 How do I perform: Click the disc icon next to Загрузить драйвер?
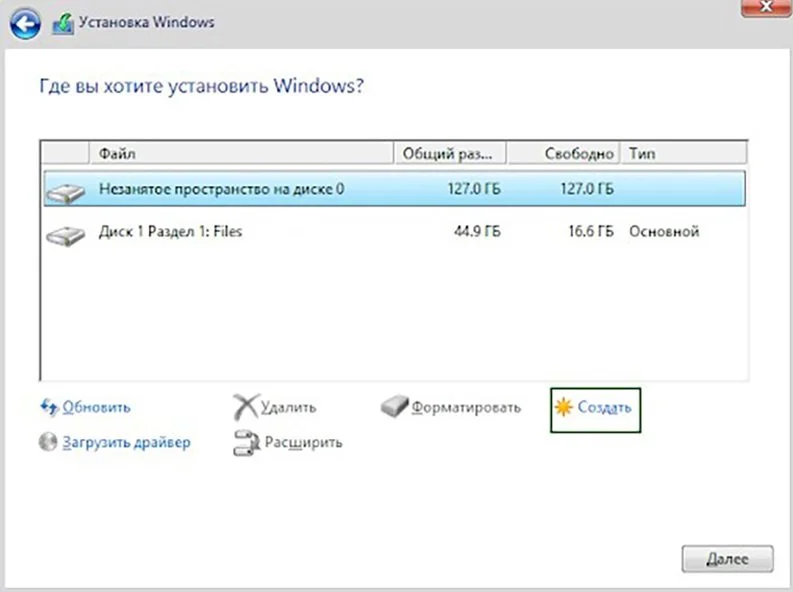[48, 442]
